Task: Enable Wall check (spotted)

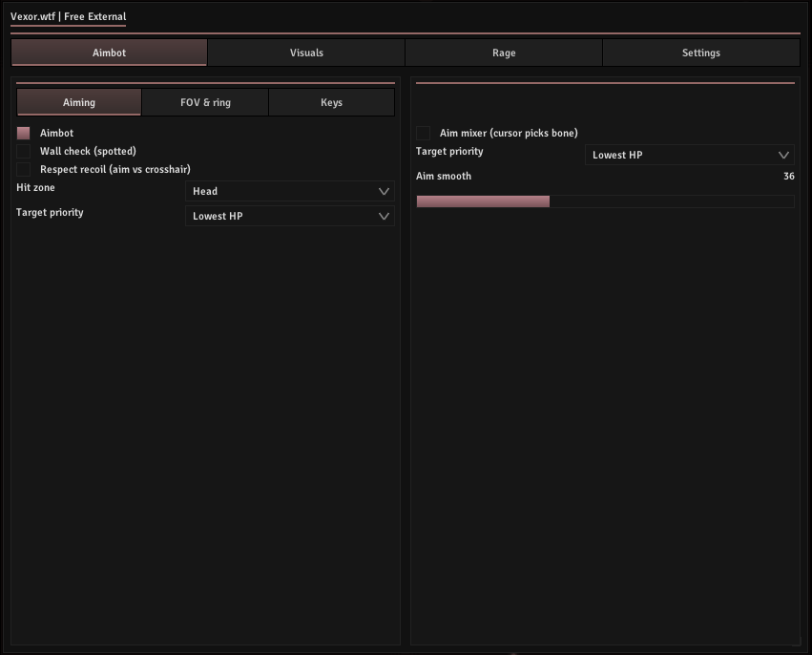Action: click(x=23, y=151)
